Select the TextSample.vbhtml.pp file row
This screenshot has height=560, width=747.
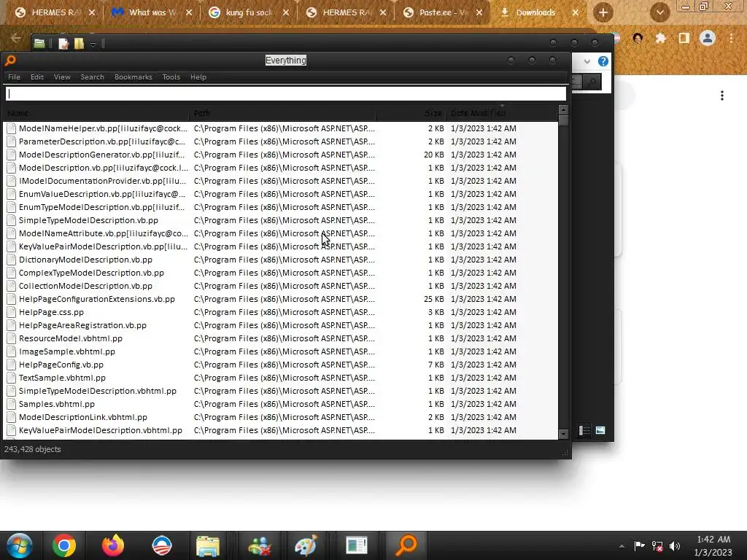[x=280, y=378]
